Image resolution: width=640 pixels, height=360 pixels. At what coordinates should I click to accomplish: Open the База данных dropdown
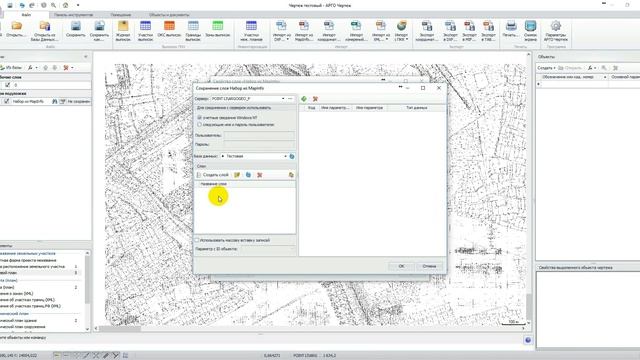click(285, 156)
